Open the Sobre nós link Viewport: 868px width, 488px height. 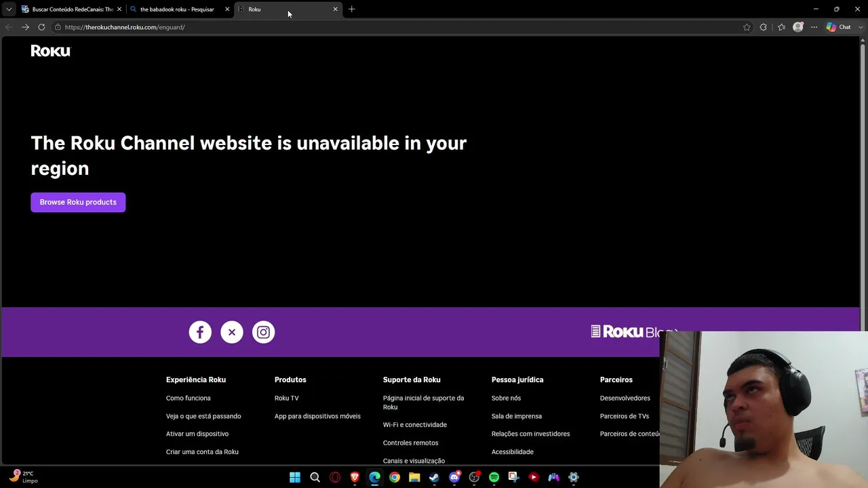(507, 399)
